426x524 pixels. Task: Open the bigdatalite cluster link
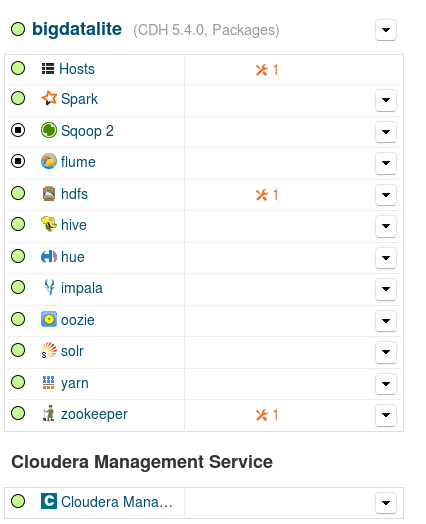[77, 29]
